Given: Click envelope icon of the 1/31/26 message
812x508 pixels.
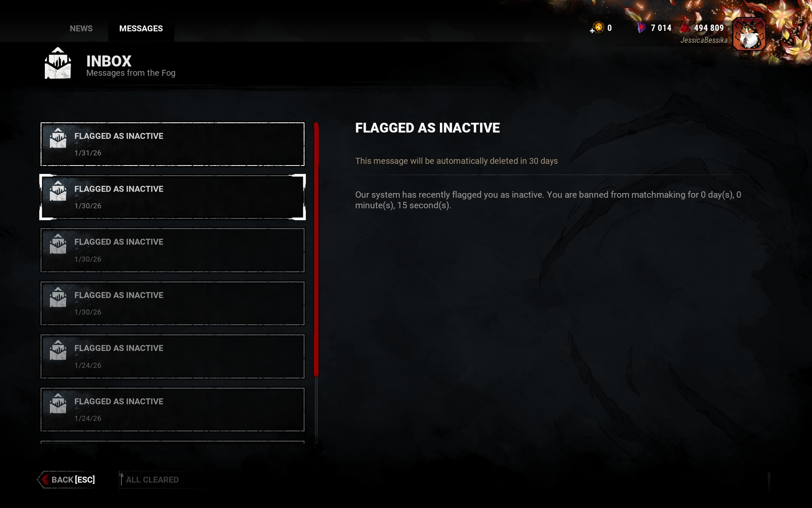Looking at the screenshot, I should (58, 138).
